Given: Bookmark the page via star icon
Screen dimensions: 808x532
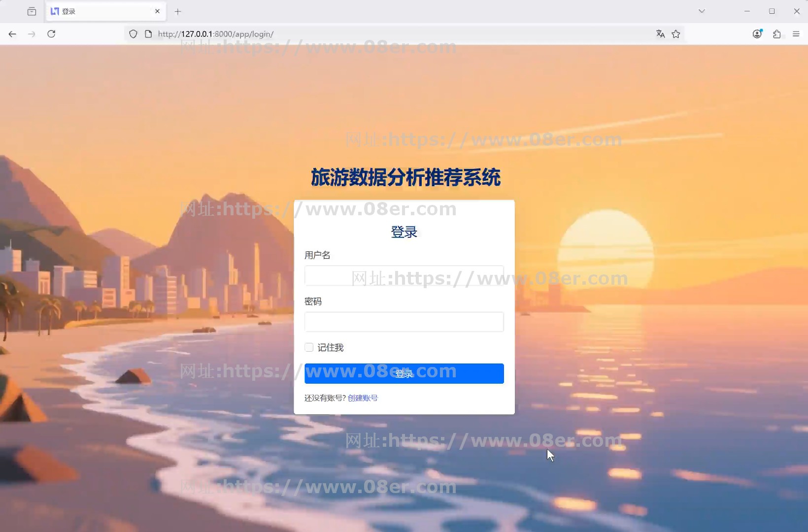Looking at the screenshot, I should coord(676,34).
